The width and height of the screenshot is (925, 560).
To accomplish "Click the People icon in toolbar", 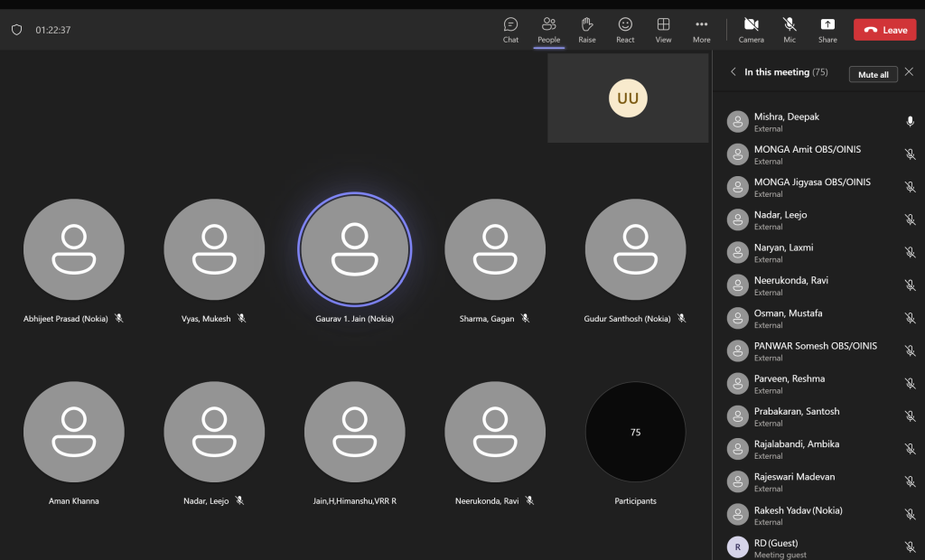I will (548, 29).
